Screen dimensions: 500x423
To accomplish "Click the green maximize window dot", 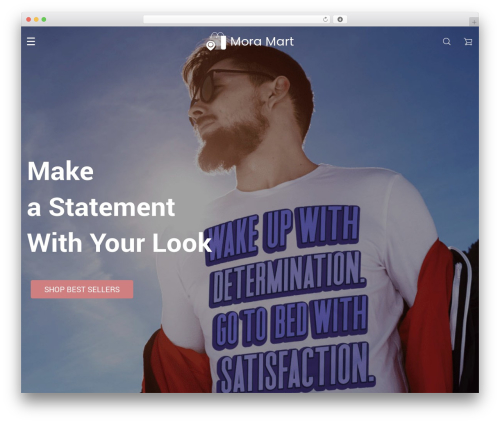I will pos(44,20).
